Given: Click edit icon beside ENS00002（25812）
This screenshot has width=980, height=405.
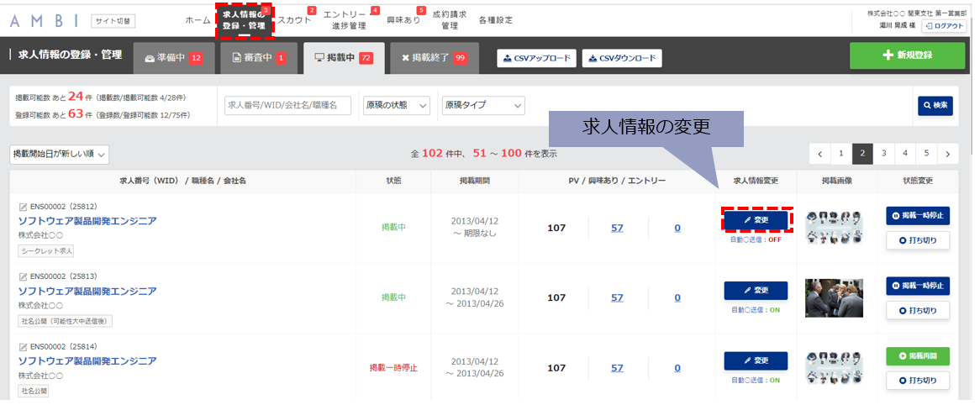Looking at the screenshot, I should tap(24, 206).
